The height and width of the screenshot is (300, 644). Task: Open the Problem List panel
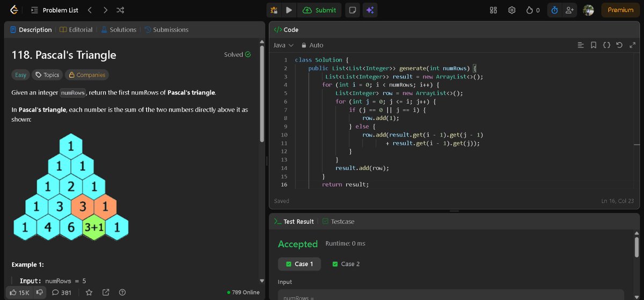[x=55, y=10]
